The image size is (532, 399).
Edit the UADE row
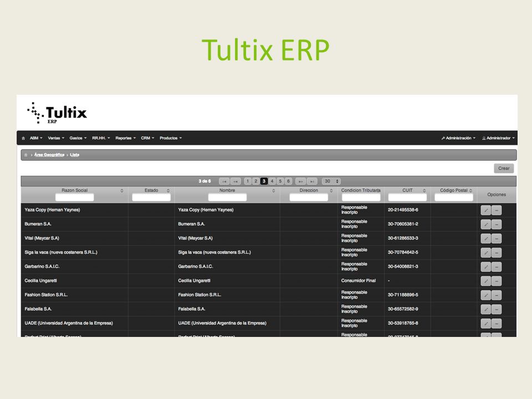click(x=485, y=324)
